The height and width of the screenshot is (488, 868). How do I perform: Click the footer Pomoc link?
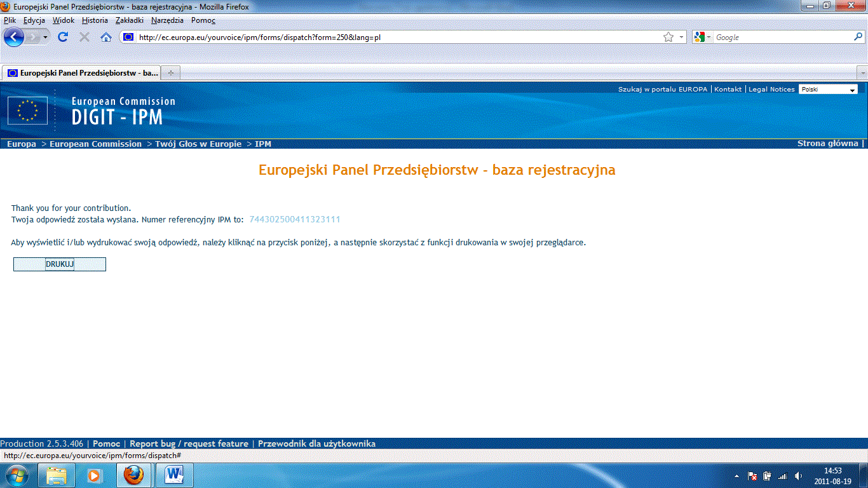[106, 444]
